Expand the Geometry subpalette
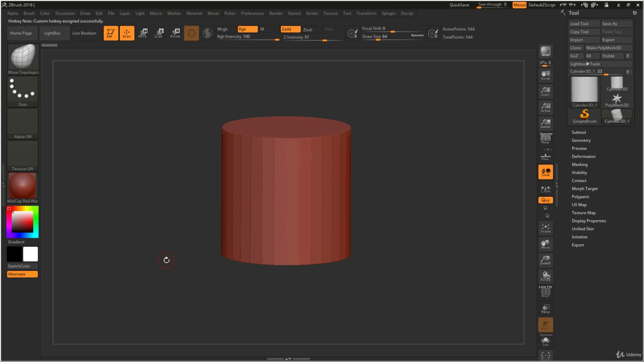 click(581, 140)
